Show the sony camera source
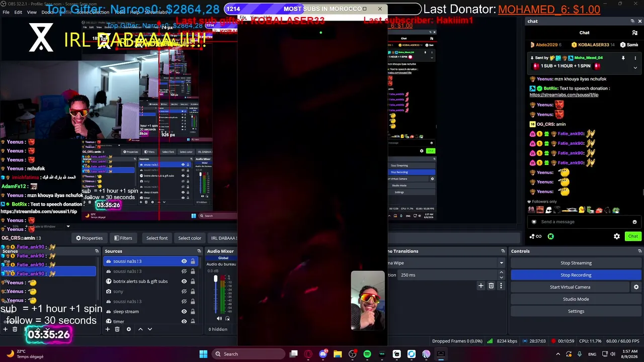Image resolution: width=644 pixels, height=362 pixels. tap(184, 292)
